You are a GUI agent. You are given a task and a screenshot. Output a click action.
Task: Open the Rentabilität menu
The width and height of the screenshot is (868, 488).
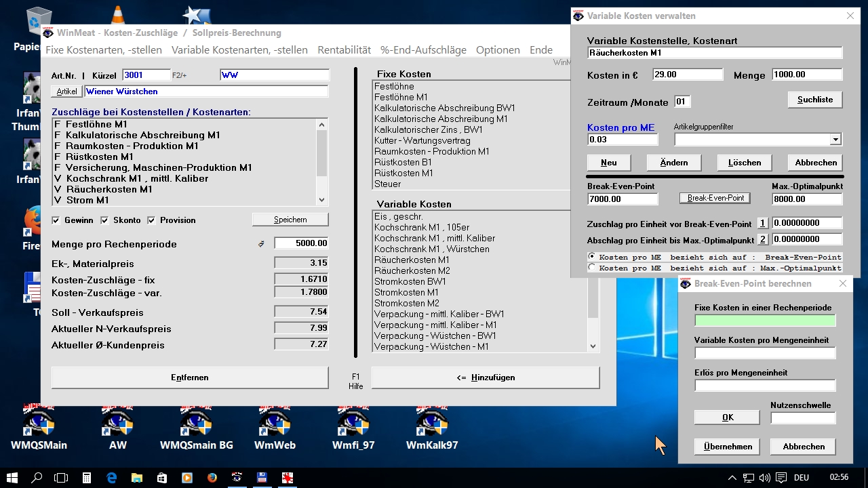point(344,49)
